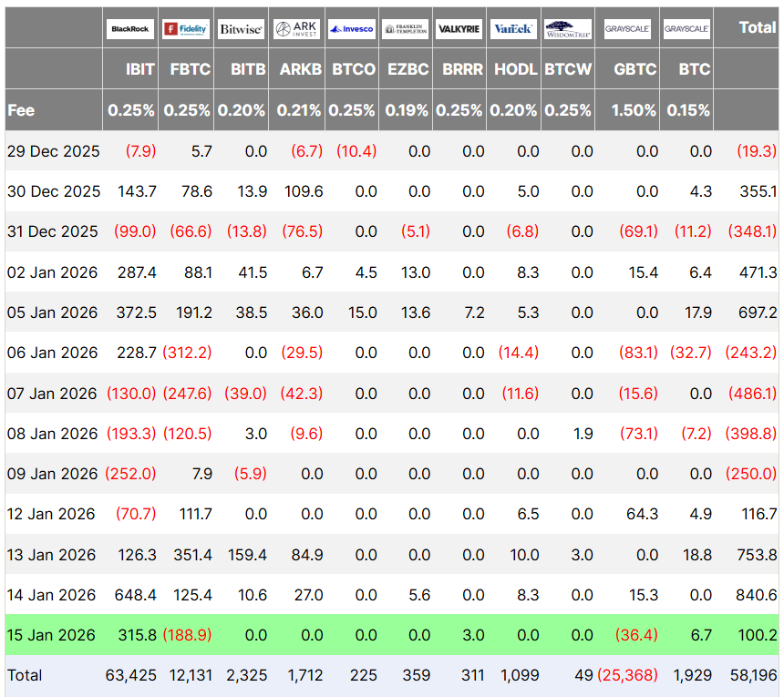The image size is (784, 697).
Task: Click the Total row label at bottom
Action: (25, 676)
